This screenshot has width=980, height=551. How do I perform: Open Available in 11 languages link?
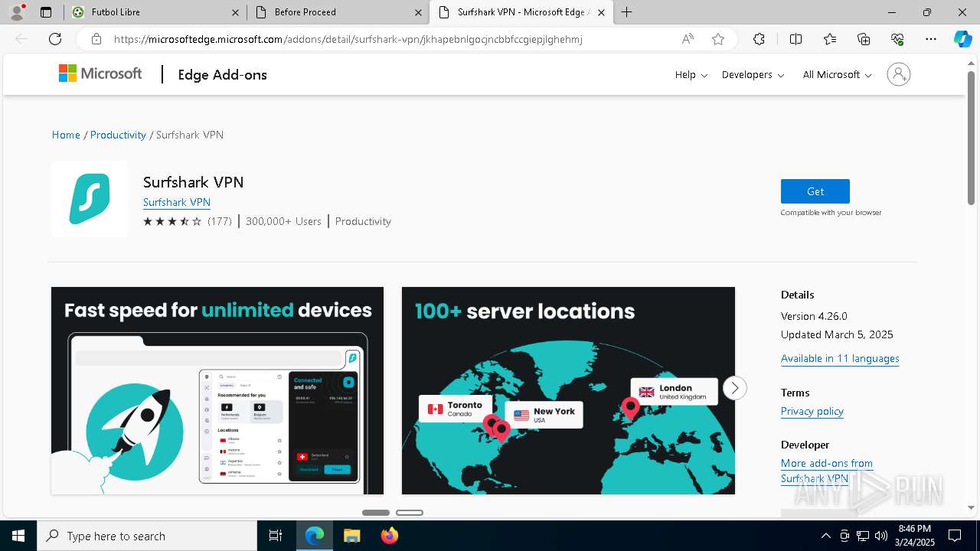click(840, 358)
